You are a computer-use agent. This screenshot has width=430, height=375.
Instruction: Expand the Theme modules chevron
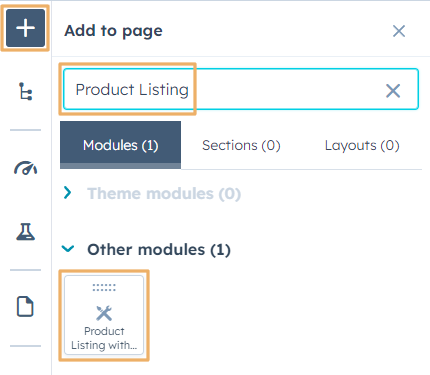68,193
